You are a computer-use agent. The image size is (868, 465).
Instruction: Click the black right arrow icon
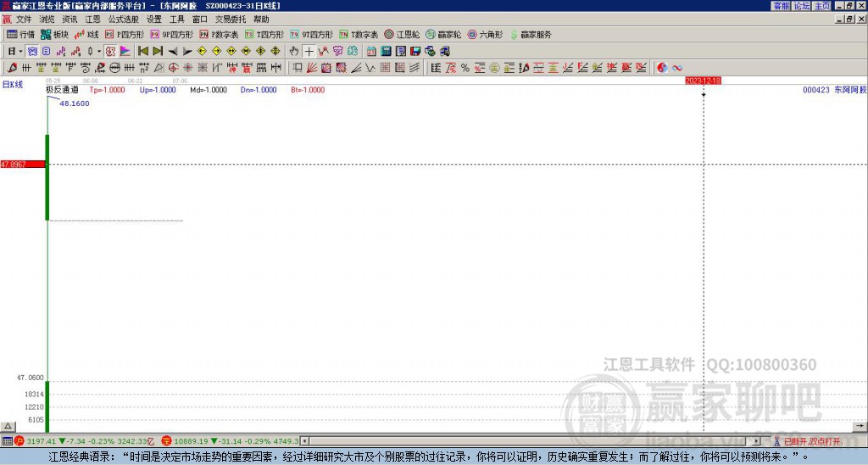pos(187,51)
